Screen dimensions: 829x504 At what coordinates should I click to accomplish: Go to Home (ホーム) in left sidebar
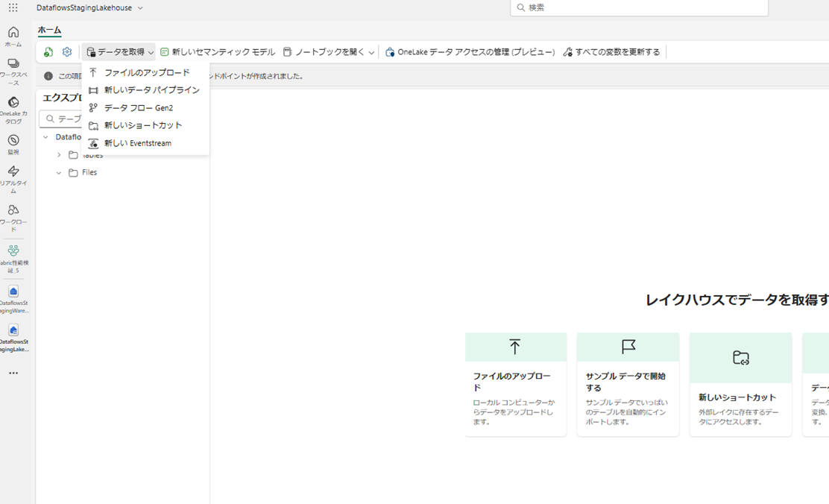13,37
